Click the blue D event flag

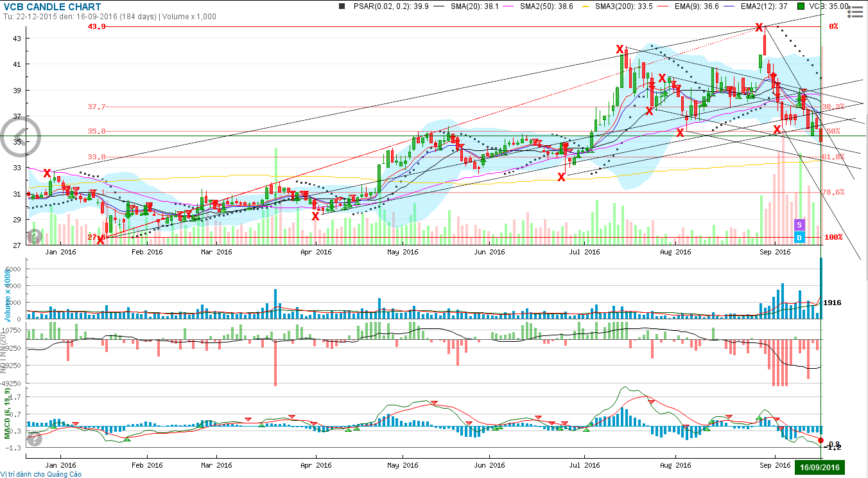pos(799,238)
